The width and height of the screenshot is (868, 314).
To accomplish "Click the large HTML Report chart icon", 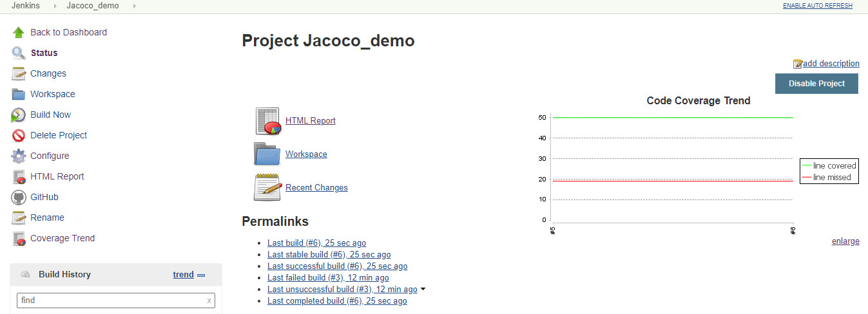I will [267, 121].
